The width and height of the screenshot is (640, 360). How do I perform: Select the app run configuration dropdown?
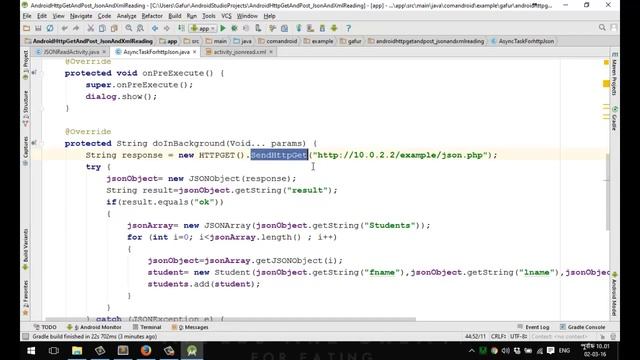click(203, 28)
